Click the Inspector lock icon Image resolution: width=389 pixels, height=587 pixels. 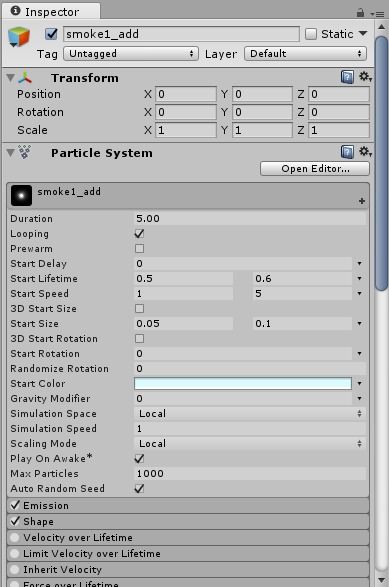[360, 13]
